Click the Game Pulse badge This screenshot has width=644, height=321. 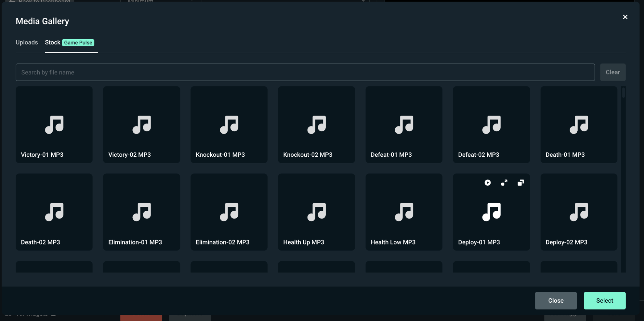point(78,42)
